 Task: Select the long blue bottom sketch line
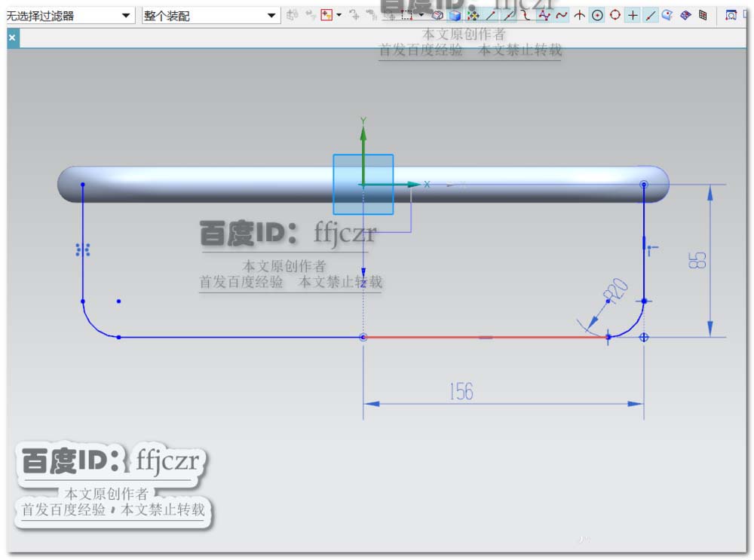(241, 337)
